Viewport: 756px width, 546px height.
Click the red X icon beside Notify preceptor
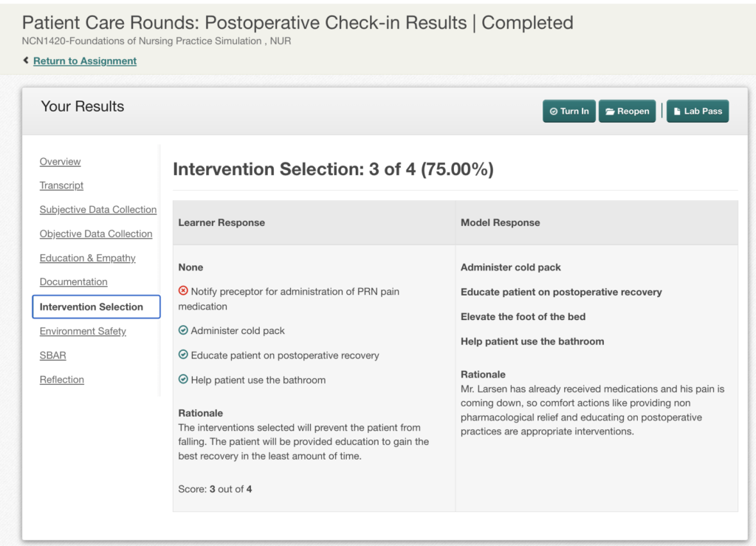click(x=183, y=290)
